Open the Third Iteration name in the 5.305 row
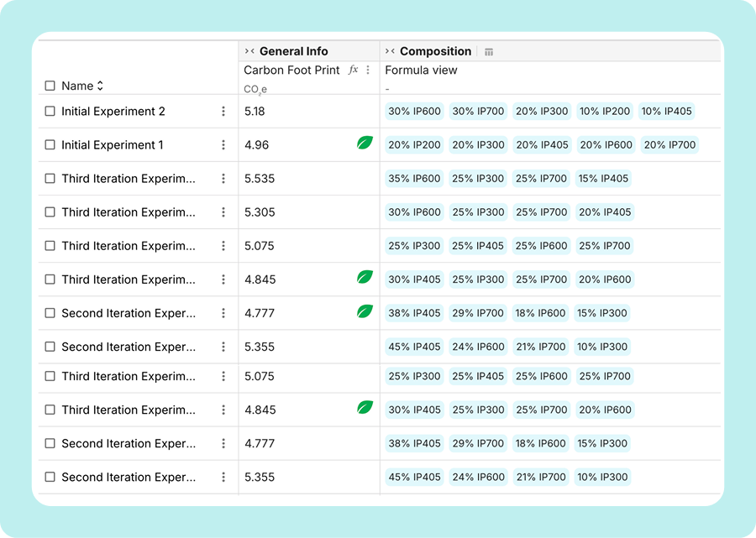Screen dimensions: 756x538 coord(129,212)
